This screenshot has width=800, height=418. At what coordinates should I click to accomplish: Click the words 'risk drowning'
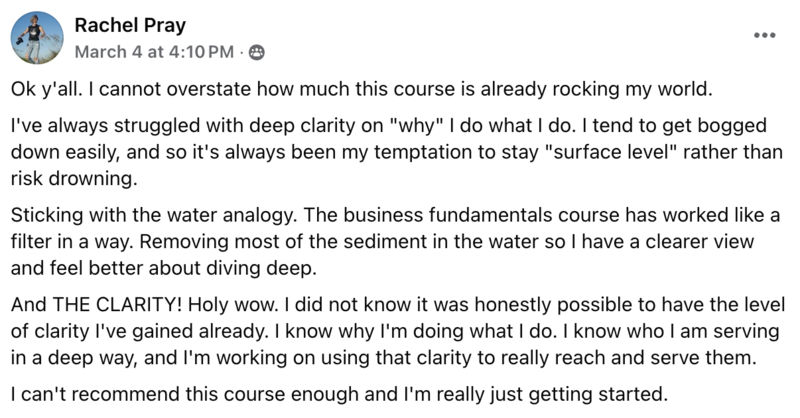72,179
